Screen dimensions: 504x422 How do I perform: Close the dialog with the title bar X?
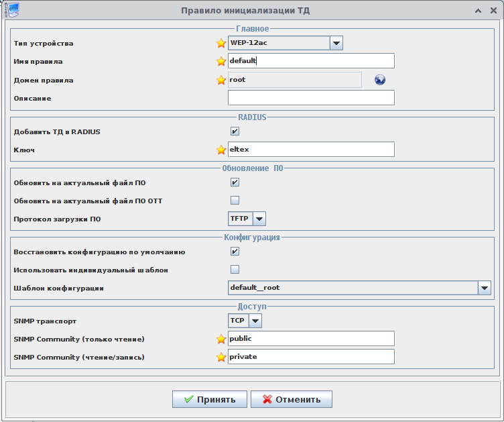tap(493, 11)
